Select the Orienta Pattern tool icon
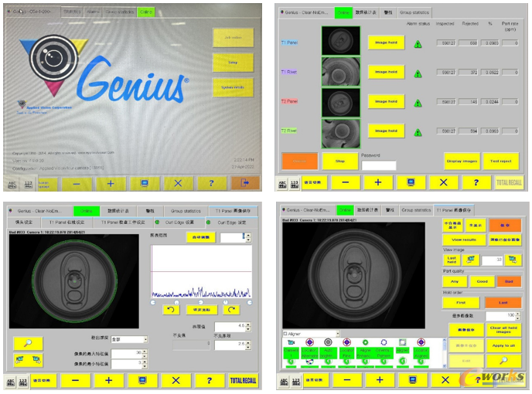Viewport: 532px width, 394px height. point(384,342)
